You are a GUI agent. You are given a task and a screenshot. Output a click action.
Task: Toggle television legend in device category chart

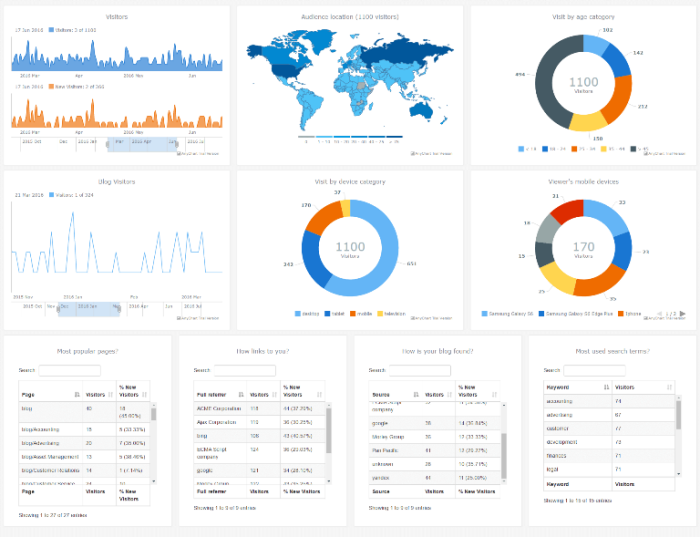[x=392, y=314]
